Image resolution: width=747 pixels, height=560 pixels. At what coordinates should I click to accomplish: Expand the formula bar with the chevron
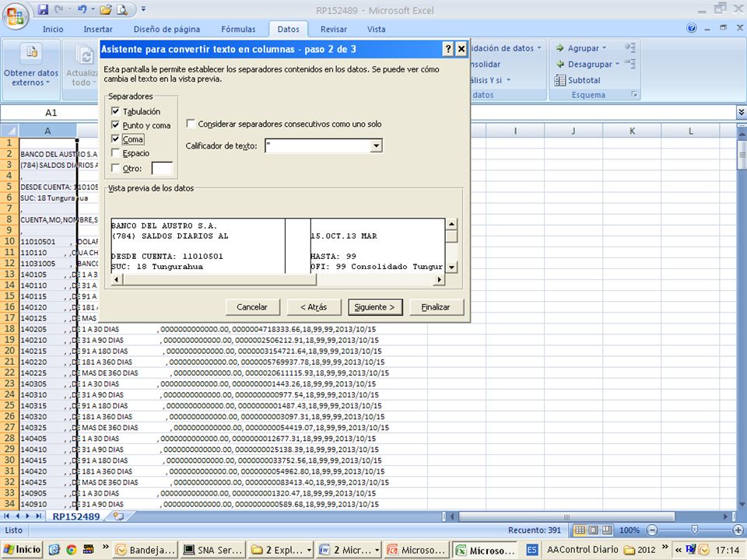point(742,112)
